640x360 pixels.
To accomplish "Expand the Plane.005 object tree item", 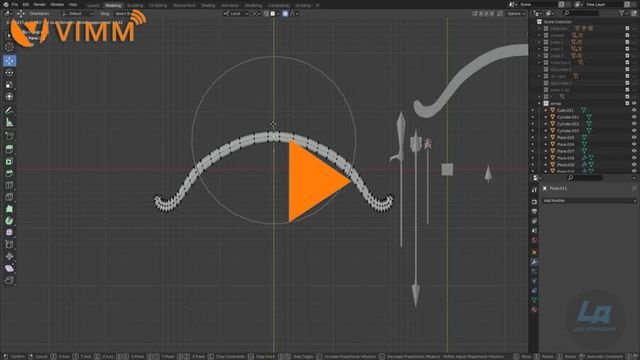I will [546, 138].
